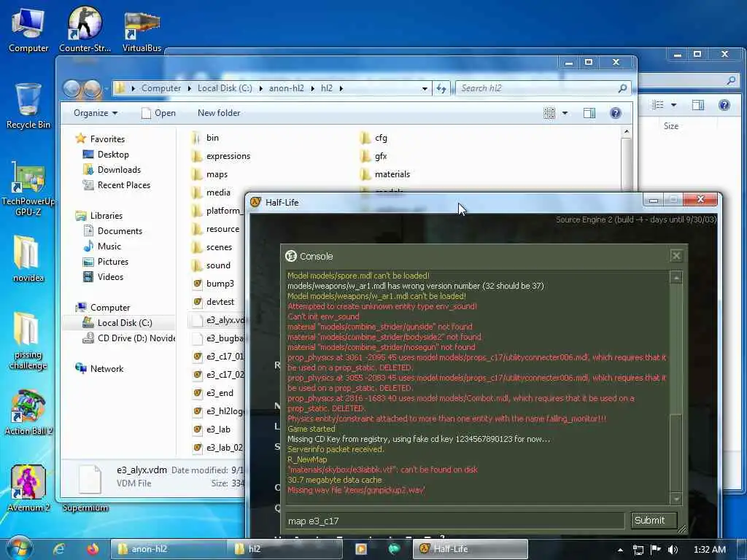Open the pissing challenge desktop folder
Viewport: 747px width, 560px height.
click(x=28, y=341)
